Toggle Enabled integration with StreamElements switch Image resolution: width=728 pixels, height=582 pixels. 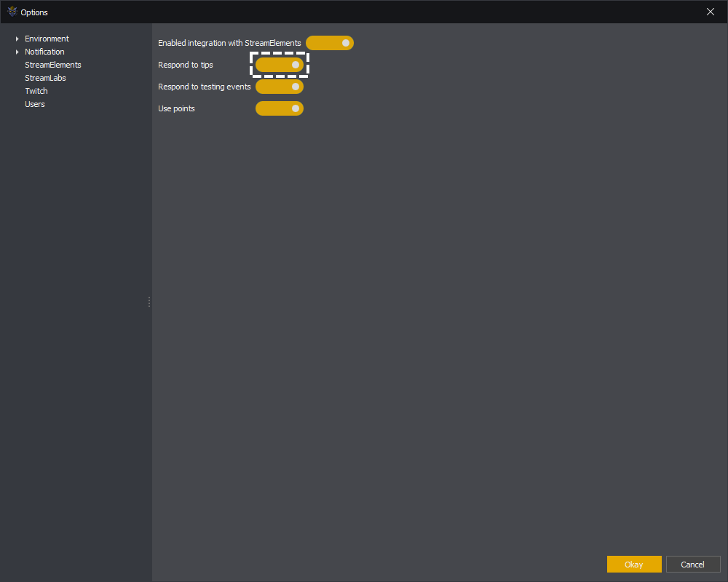tap(330, 43)
